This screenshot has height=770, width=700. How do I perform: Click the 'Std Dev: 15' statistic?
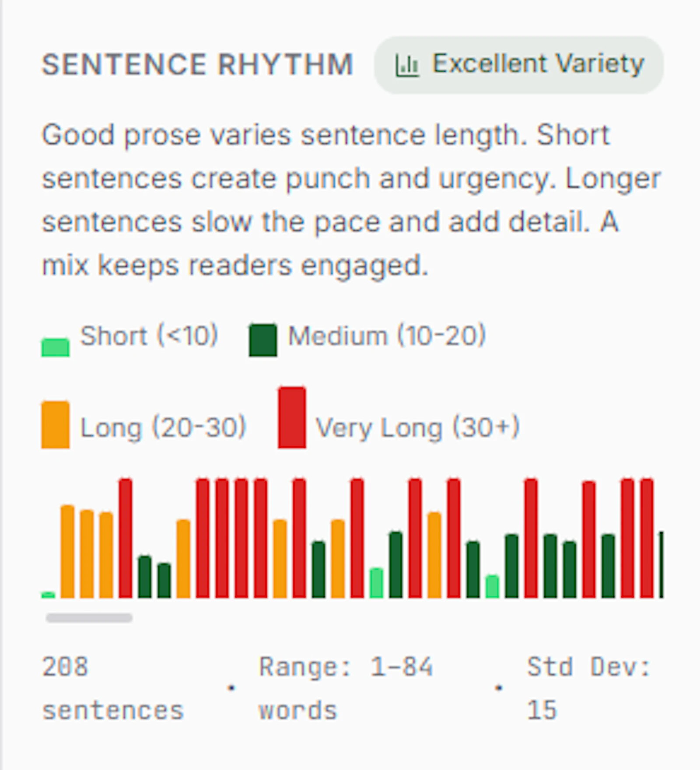pyautogui.click(x=589, y=688)
